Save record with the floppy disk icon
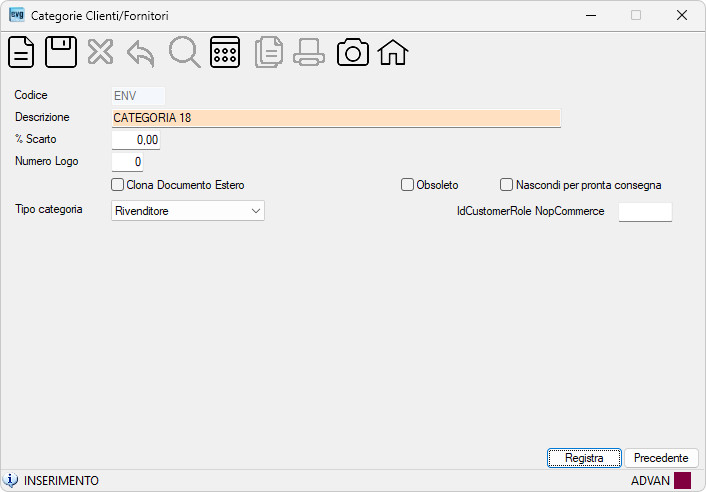706x492 pixels. [x=61, y=52]
